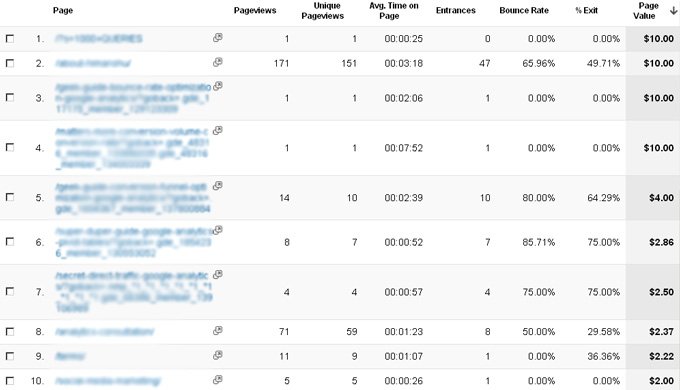Open row 1 page in new window icon

click(x=218, y=38)
